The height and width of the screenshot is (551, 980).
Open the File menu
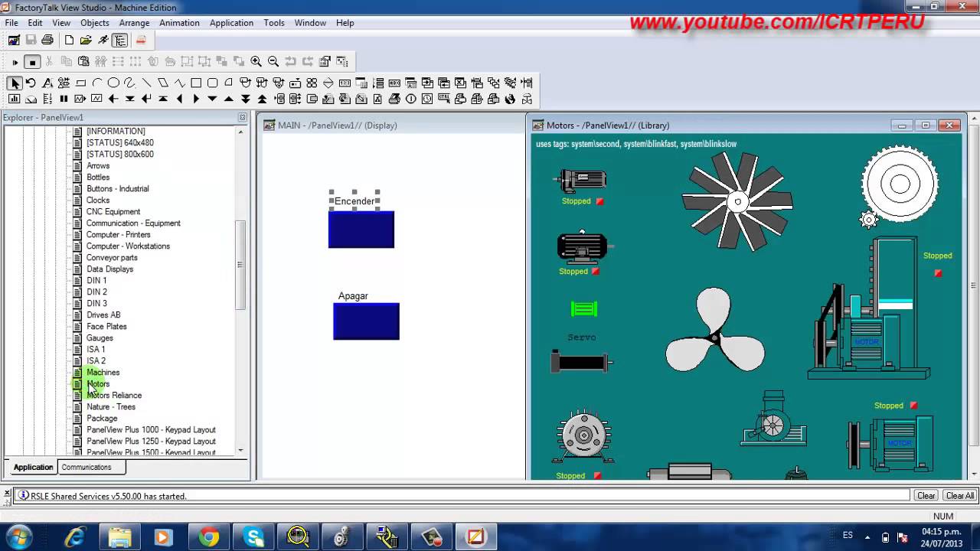point(11,23)
